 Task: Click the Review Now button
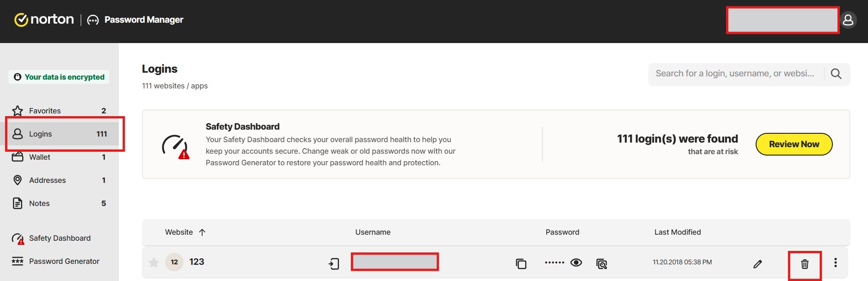(x=794, y=144)
